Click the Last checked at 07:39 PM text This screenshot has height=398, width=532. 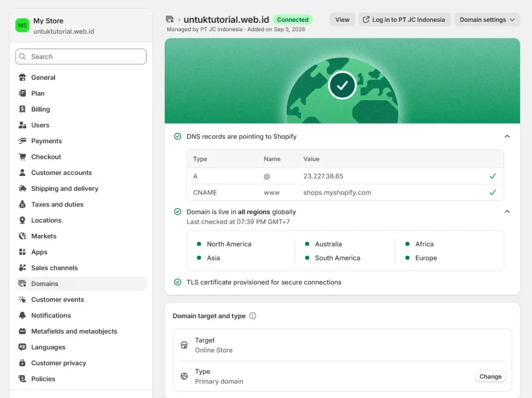pos(238,222)
